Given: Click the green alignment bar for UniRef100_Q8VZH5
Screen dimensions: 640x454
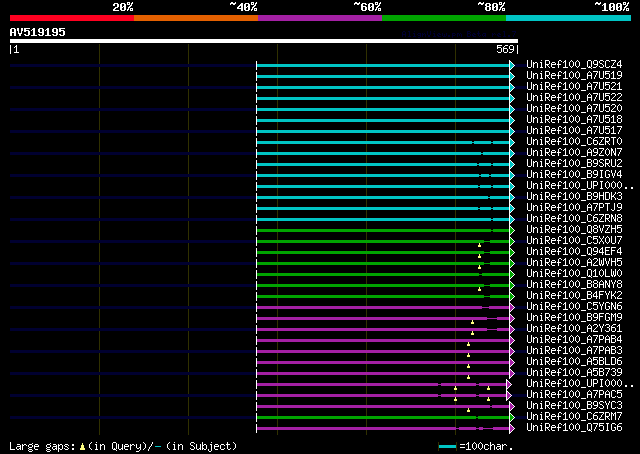Looking at the screenshot, I should (383, 231).
